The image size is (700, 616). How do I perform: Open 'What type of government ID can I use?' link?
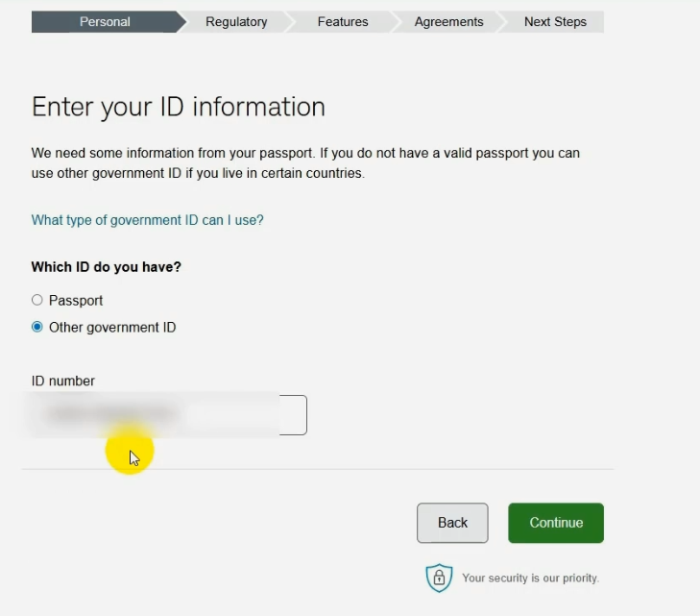tap(147, 220)
